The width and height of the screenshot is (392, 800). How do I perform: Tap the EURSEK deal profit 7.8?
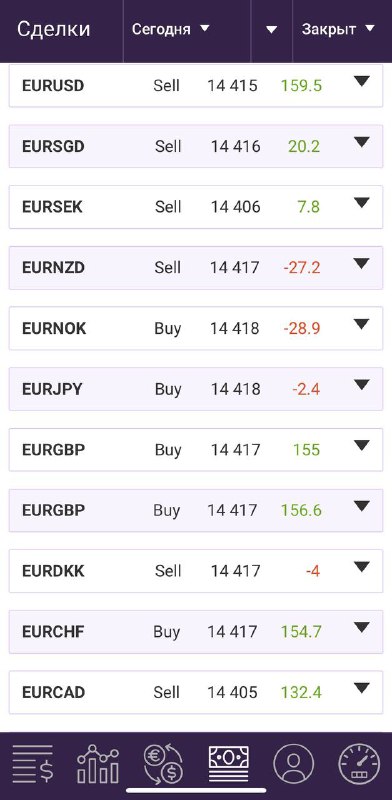click(x=308, y=207)
